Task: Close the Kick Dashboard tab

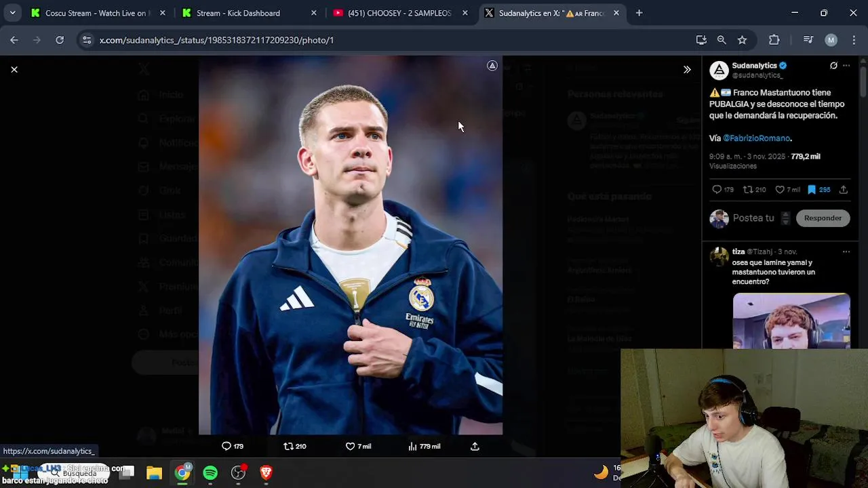Action: pyautogui.click(x=313, y=13)
